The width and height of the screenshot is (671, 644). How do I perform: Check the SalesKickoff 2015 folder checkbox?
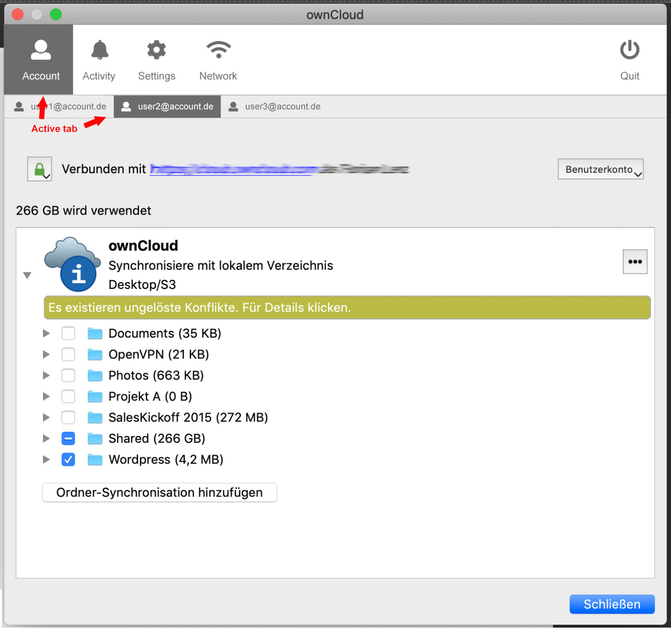(x=69, y=417)
